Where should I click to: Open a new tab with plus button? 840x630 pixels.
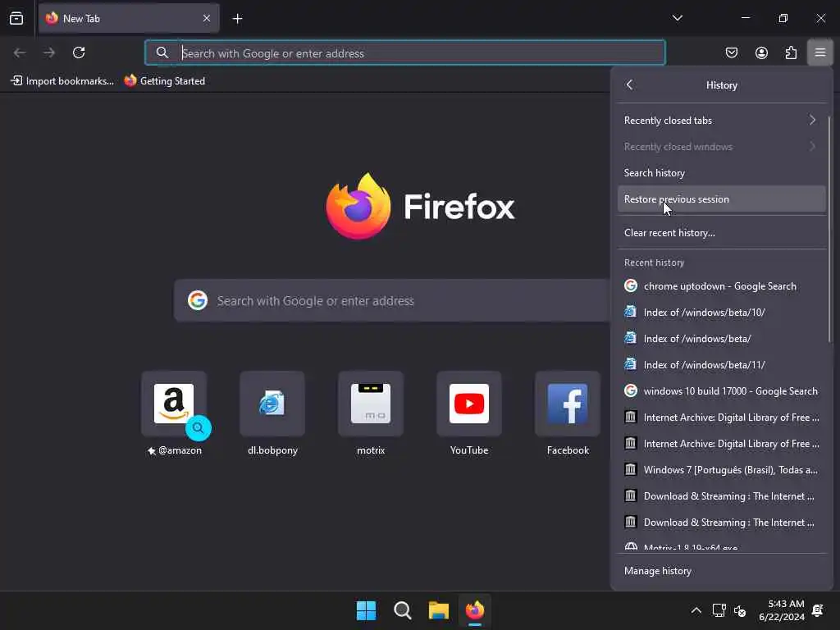click(x=237, y=19)
